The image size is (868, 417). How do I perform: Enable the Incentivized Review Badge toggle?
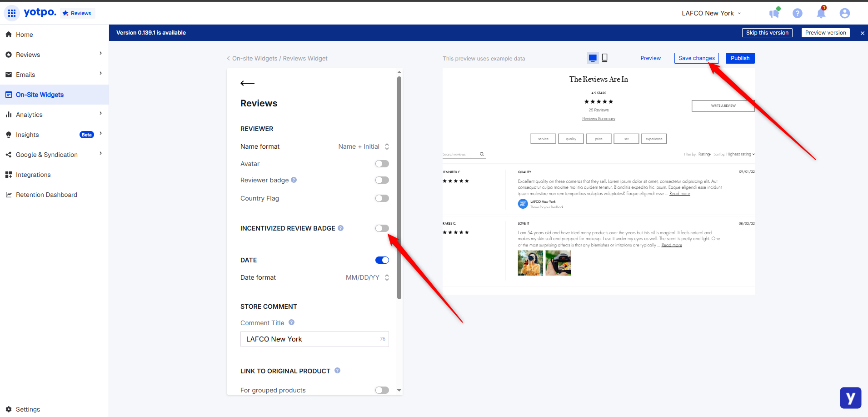pyautogui.click(x=382, y=228)
